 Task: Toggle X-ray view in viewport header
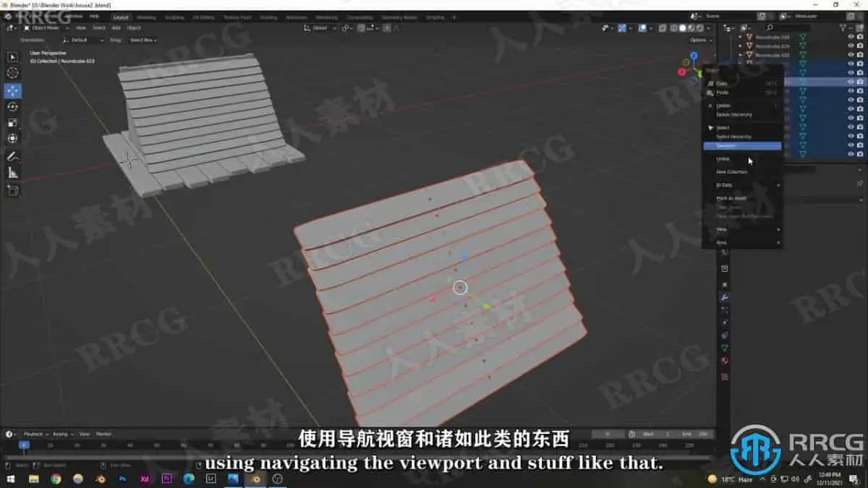click(x=662, y=27)
